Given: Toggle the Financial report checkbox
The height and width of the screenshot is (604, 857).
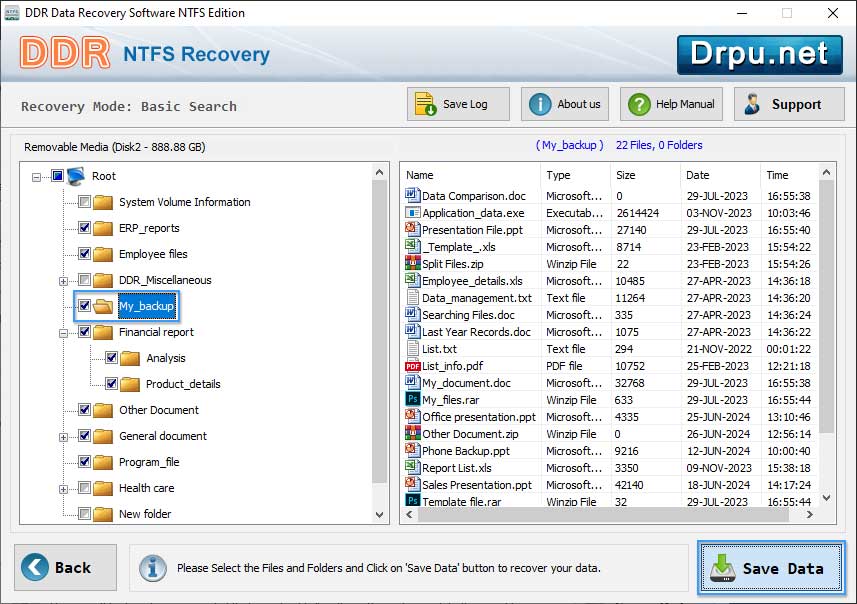Looking at the screenshot, I should 84,332.
